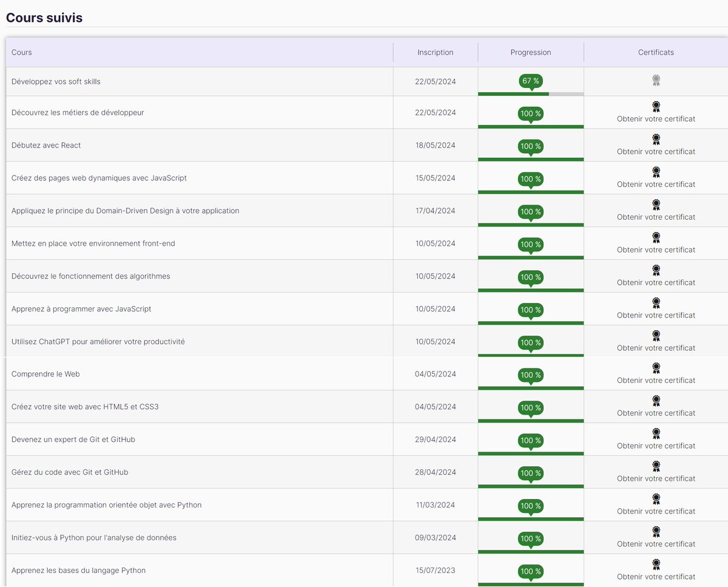
Task: Open Gérez du code avec Git et GitHub
Action: [70, 472]
